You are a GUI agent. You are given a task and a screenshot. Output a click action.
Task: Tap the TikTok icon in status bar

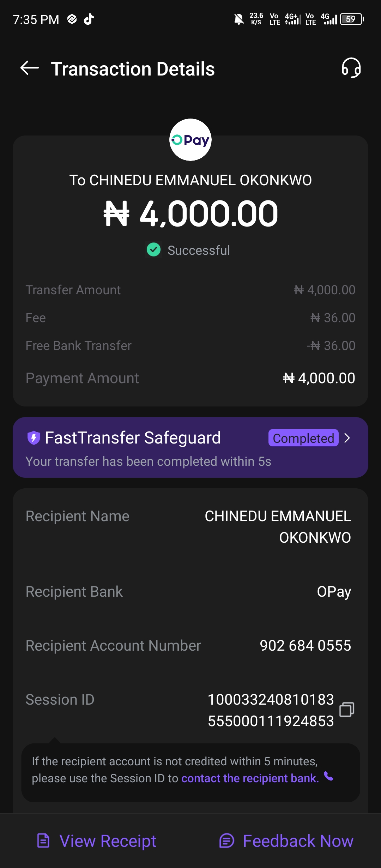(89, 19)
